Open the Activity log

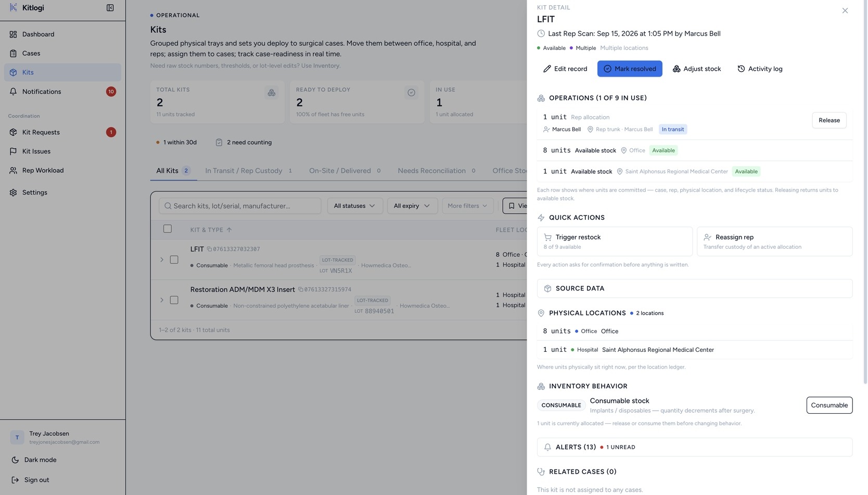[760, 69]
